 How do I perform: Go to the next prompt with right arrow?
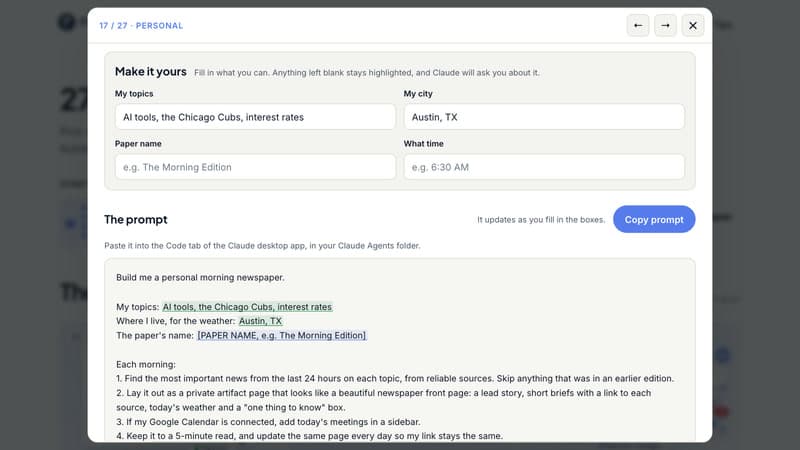[665, 26]
